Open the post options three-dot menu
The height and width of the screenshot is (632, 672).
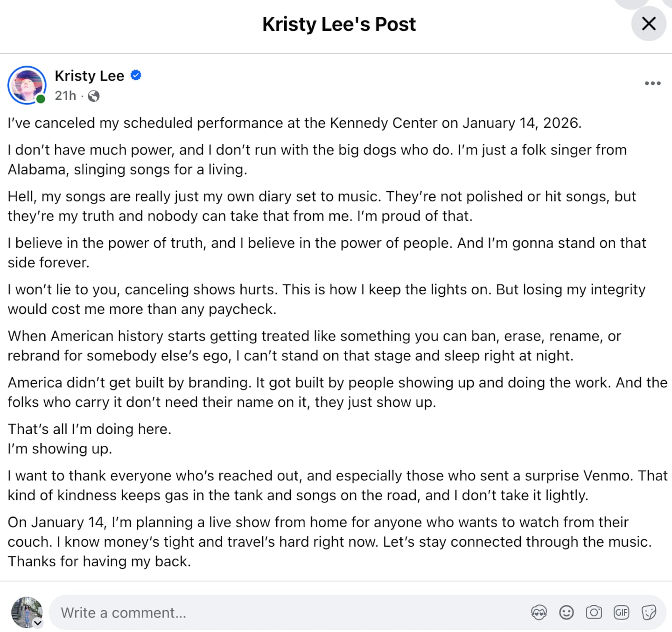pos(651,83)
